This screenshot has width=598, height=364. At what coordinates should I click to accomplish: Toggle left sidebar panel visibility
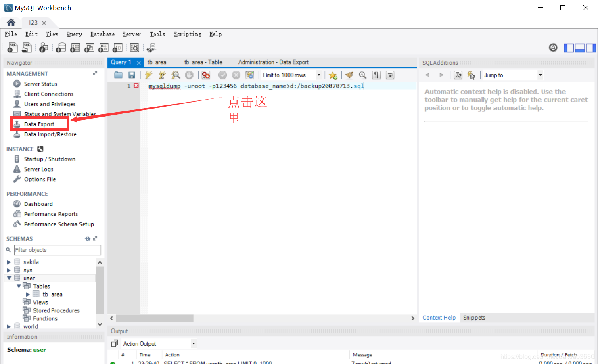[569, 48]
